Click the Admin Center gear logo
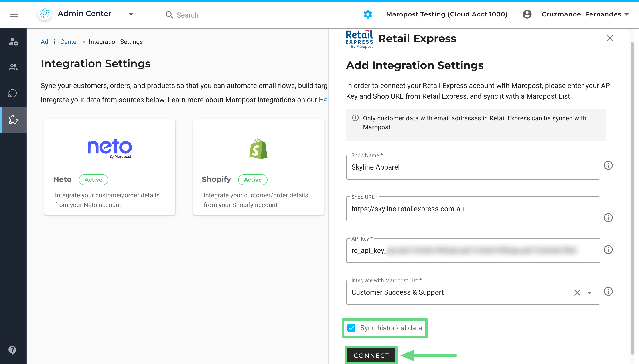Screen dimensions: 639x364 tap(45, 14)
